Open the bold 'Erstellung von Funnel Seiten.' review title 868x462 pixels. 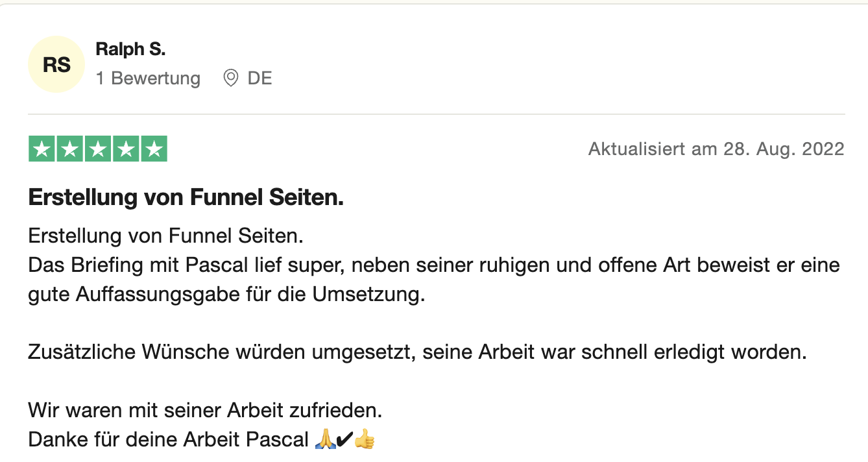(186, 199)
